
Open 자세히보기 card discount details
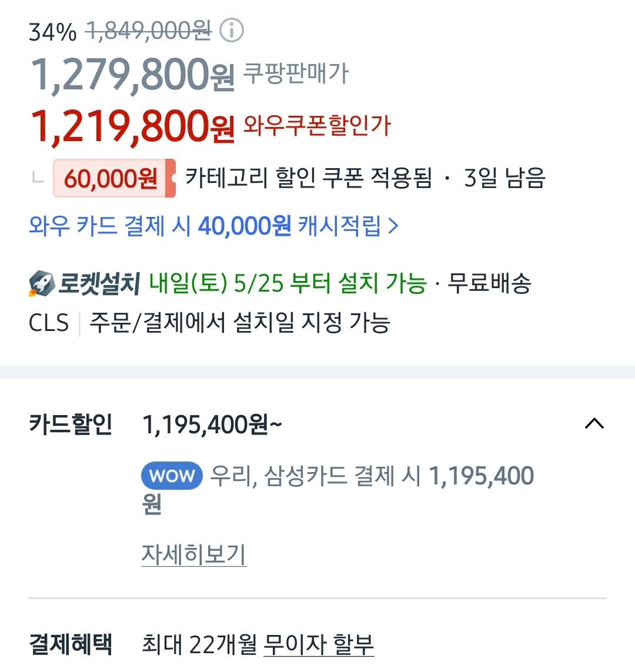pyautogui.click(x=193, y=554)
